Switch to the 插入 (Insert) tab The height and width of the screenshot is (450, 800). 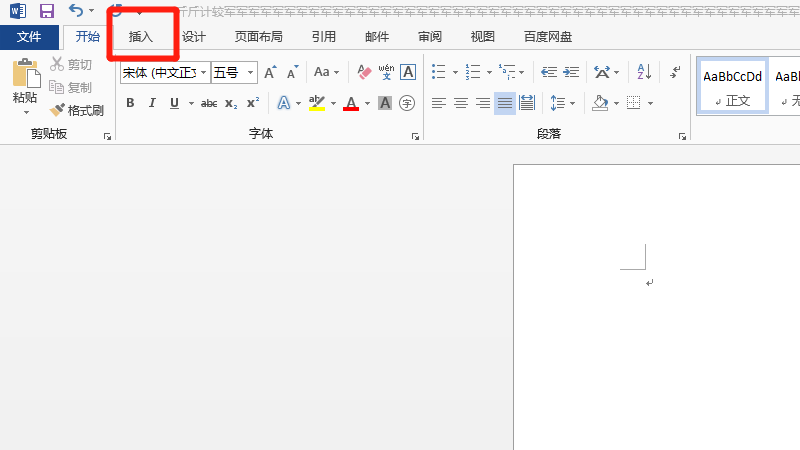(141, 37)
